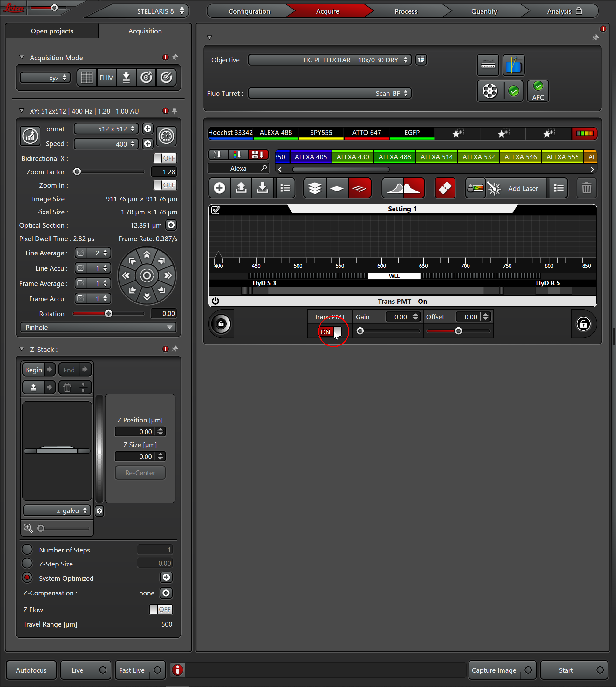Image resolution: width=616 pixels, height=687 pixels.
Task: Click the blue beam path box icon
Action: click(513, 65)
